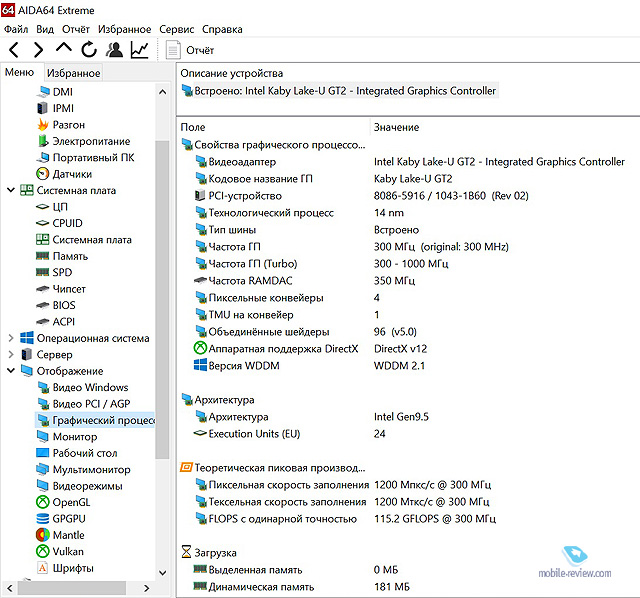The height and width of the screenshot is (598, 640).
Task: Select SPD in the tree
Action: tap(54, 272)
